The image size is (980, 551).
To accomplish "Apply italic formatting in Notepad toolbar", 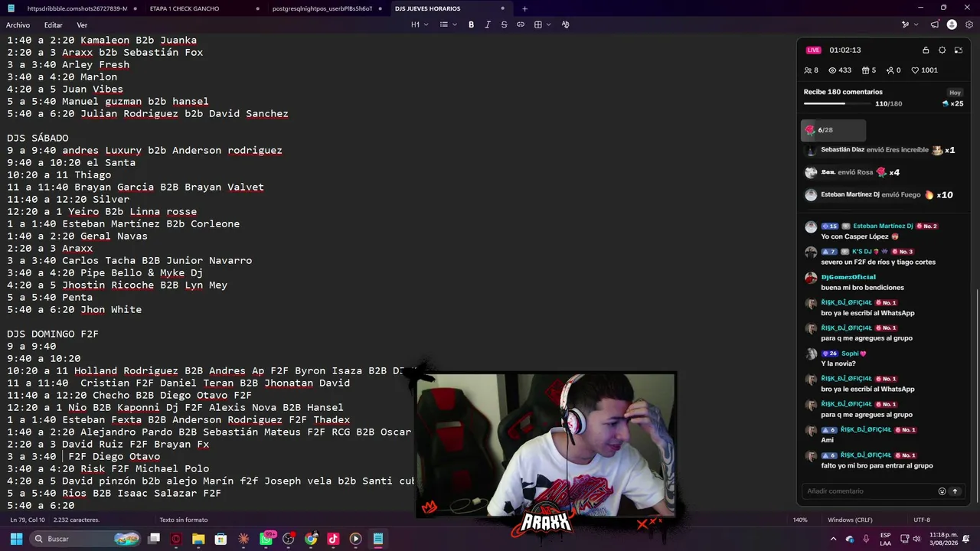I will pyautogui.click(x=488, y=24).
